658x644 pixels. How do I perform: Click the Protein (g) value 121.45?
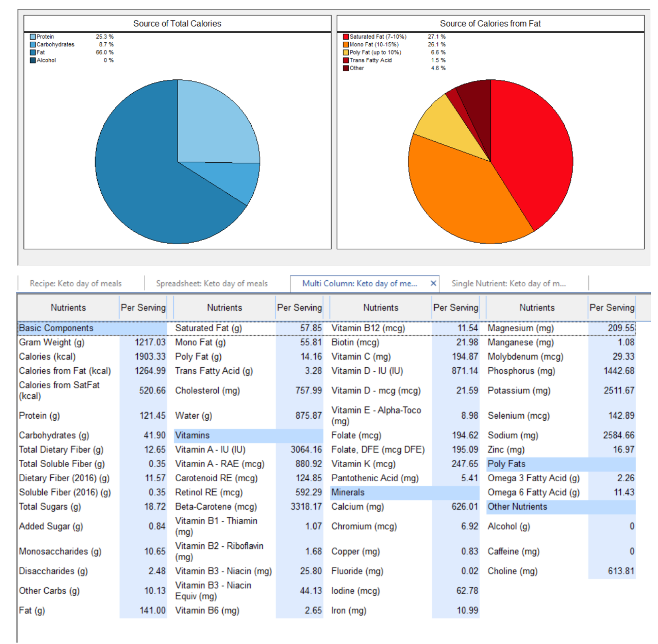point(153,416)
